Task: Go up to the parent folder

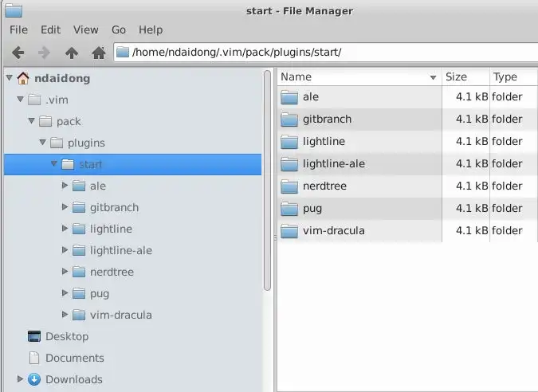Action: tap(72, 53)
